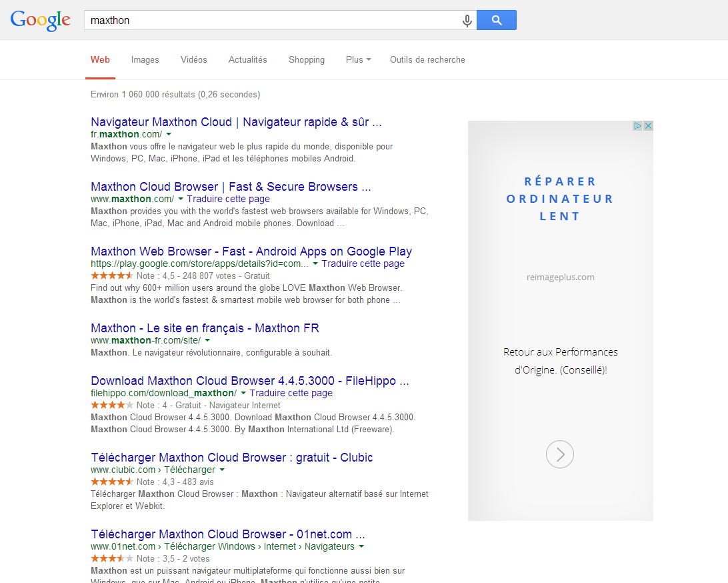Expand dropdown arrow next to fr.maxthon.com
This screenshot has height=583, width=728.
[x=169, y=134]
